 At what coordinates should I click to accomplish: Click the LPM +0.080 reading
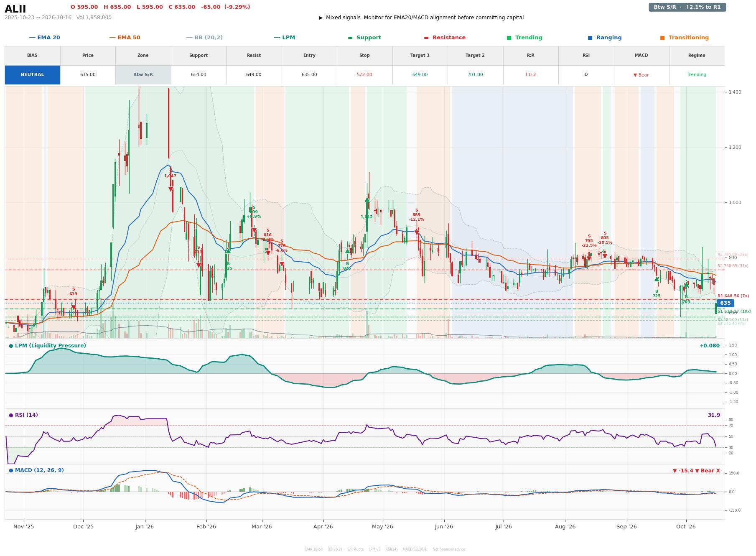[710, 346]
